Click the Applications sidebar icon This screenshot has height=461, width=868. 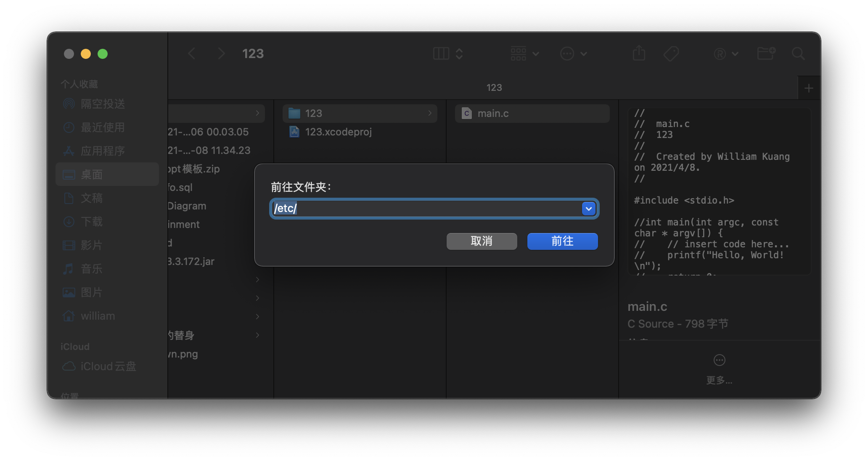(69, 151)
